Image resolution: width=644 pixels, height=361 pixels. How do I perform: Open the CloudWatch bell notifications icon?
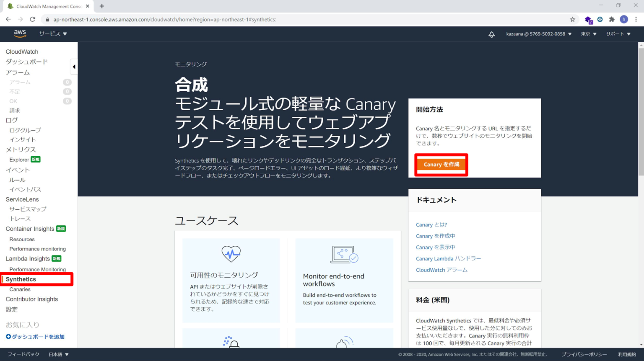tap(491, 34)
